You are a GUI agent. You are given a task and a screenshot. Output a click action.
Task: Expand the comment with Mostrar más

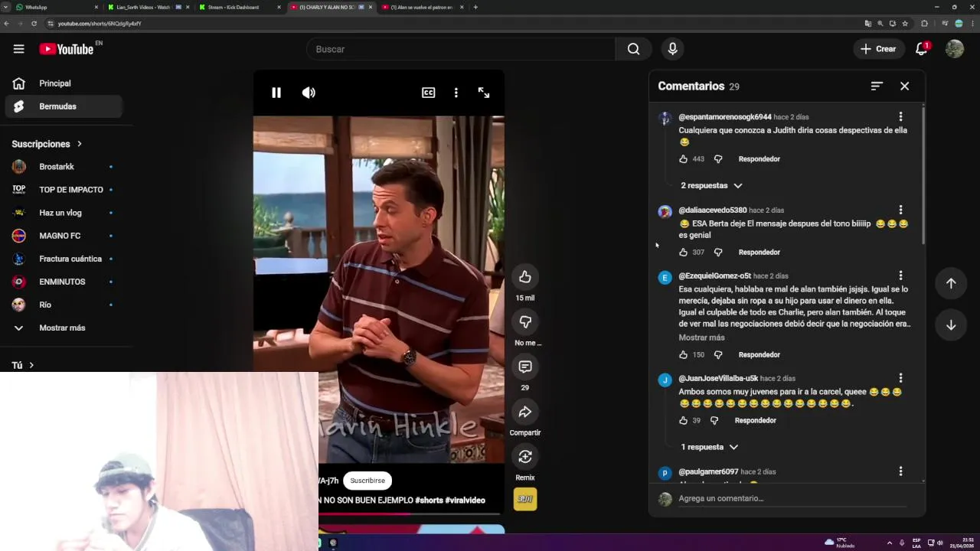tap(701, 337)
